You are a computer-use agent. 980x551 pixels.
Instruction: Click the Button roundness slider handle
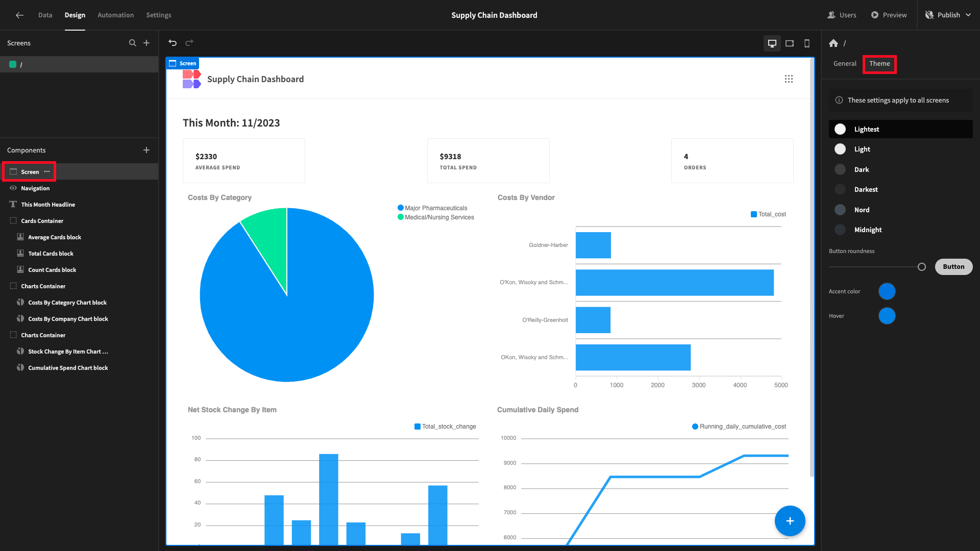pos(921,267)
